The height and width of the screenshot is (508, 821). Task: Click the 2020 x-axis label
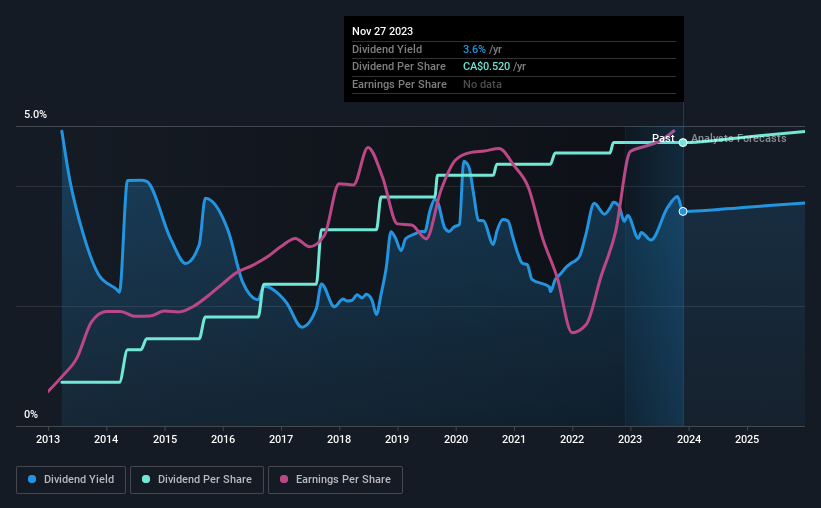[x=456, y=439]
